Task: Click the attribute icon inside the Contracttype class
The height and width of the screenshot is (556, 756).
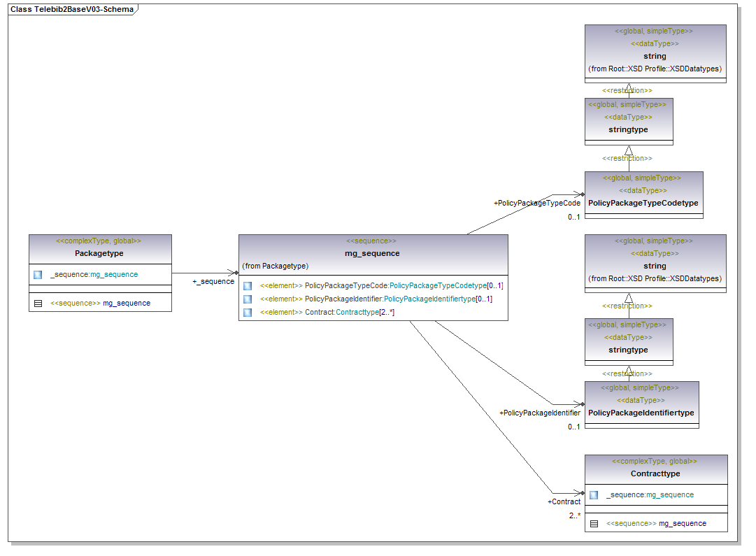Action: [594, 495]
